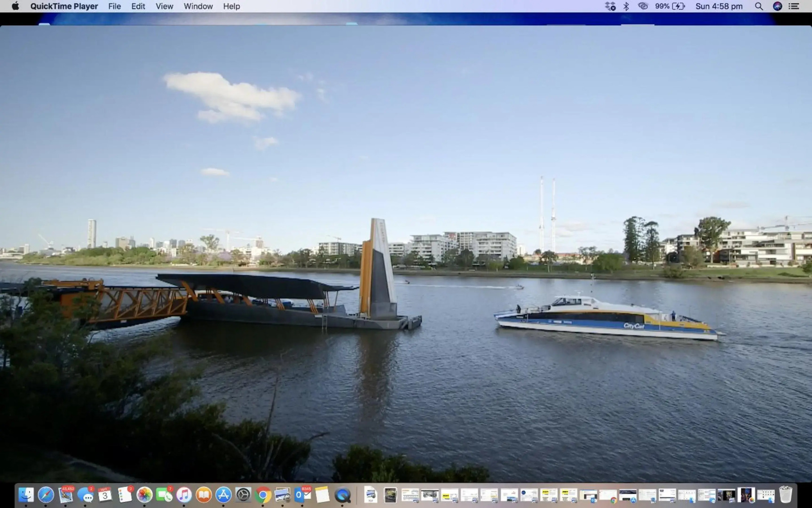Click the Spotlight search icon
This screenshot has height=508, width=812.
point(758,6)
